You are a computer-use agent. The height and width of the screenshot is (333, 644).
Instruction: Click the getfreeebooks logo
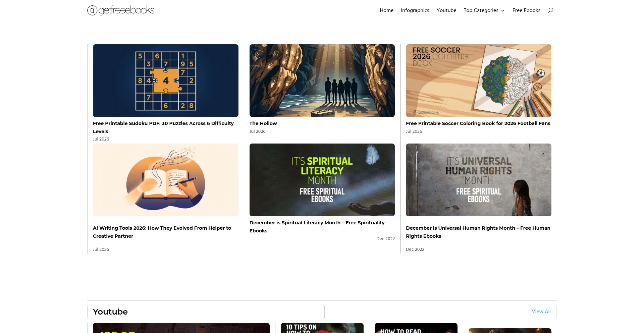(x=121, y=10)
